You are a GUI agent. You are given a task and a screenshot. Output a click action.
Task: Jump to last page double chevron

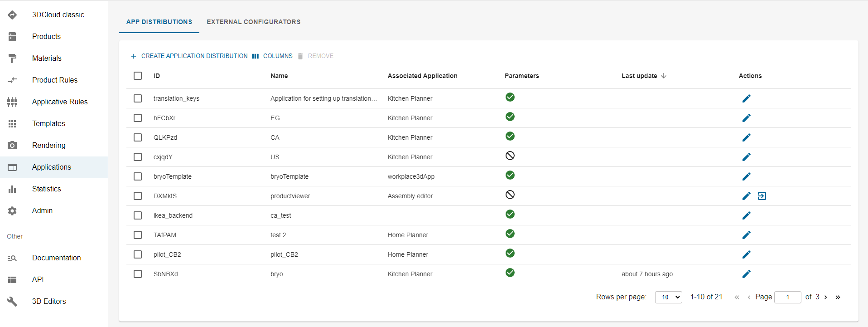[x=838, y=297]
